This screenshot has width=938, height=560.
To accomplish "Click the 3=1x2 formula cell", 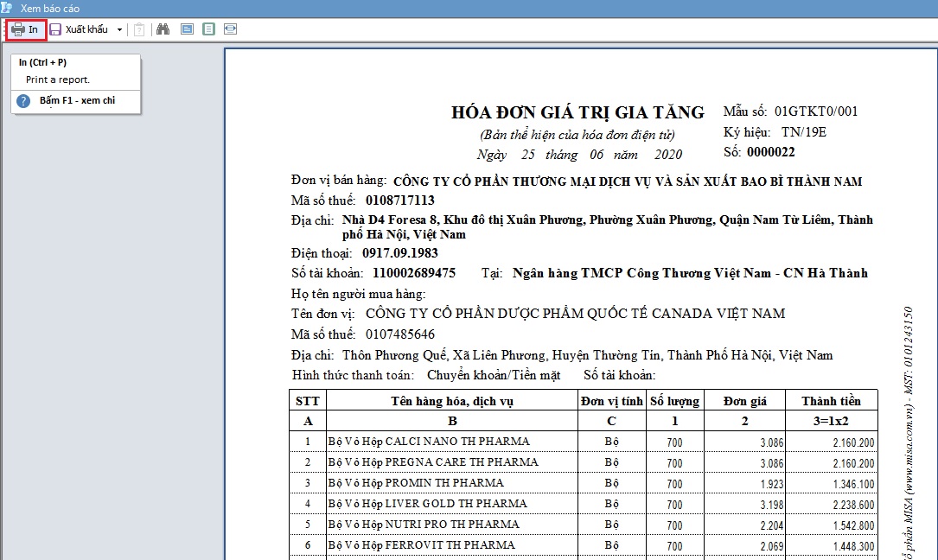I will tap(832, 421).
